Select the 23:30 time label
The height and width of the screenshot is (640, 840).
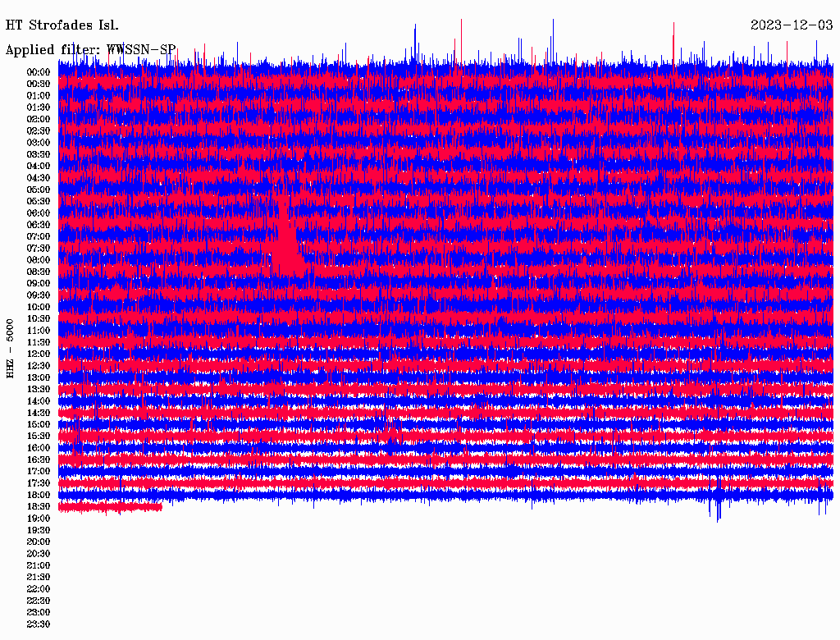tap(39, 624)
